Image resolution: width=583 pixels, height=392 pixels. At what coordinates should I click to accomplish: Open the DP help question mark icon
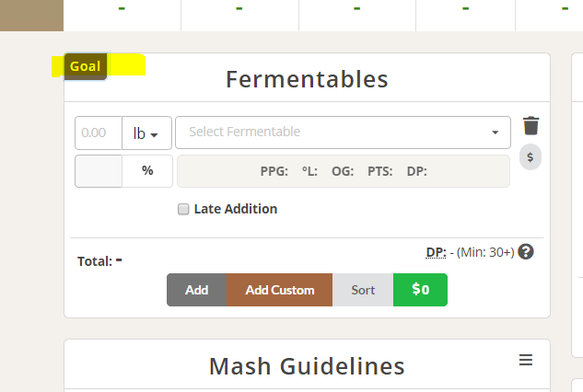pos(526,252)
